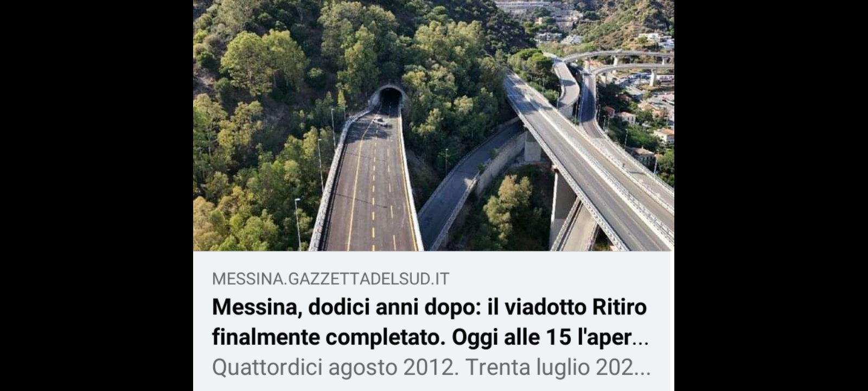
Task: Open the viadotto Ritiro article headline
Action: pos(430,322)
